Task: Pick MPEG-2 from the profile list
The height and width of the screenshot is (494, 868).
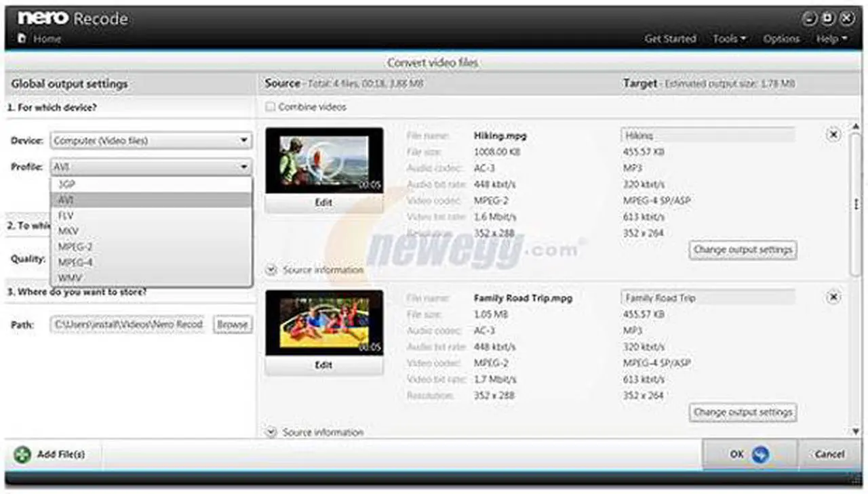Action: [151, 247]
